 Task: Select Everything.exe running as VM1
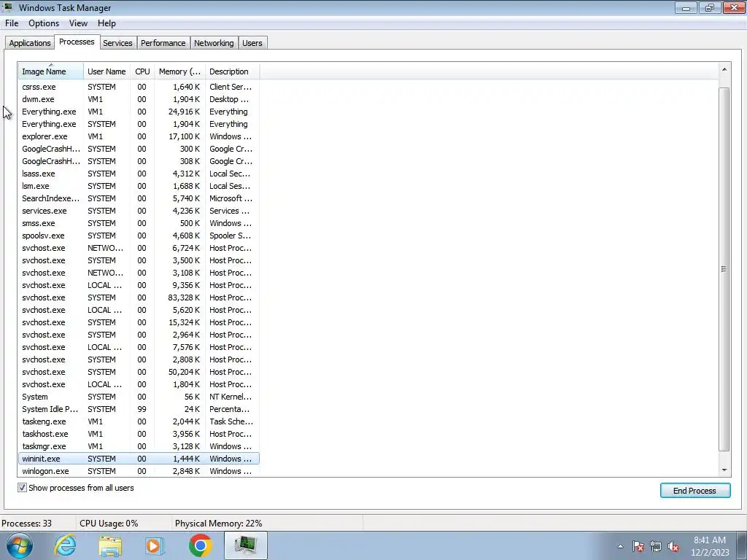tap(139, 112)
